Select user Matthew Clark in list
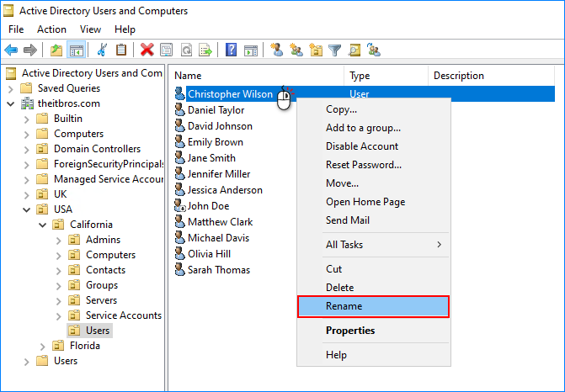Screen dimensions: 565x392 220,222
